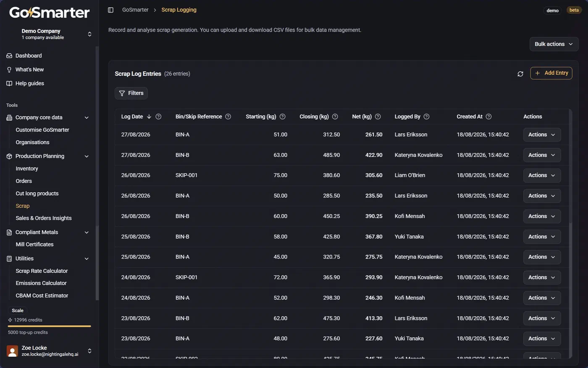Open Scrap Rate Calculator
The image size is (588, 368).
pos(42,271)
